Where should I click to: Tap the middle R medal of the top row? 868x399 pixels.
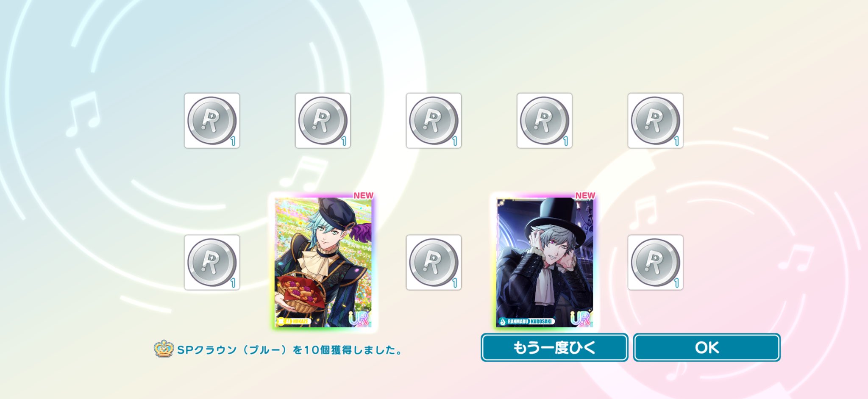pyautogui.click(x=434, y=121)
